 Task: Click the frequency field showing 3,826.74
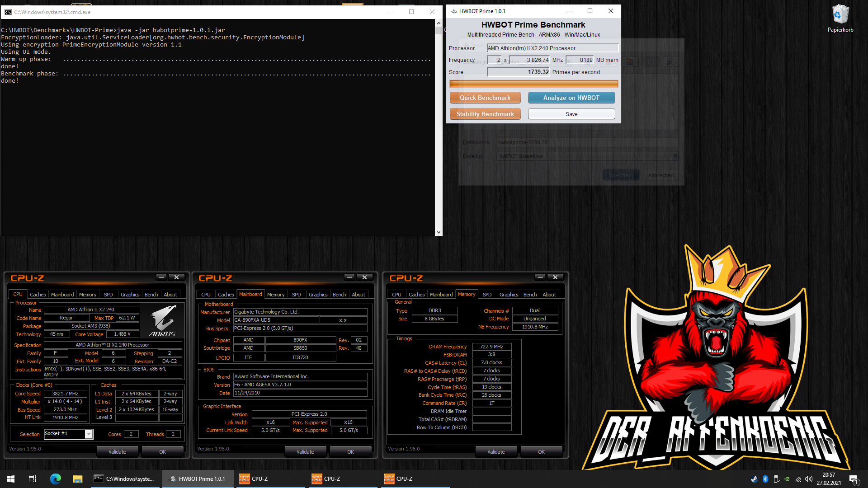point(529,60)
